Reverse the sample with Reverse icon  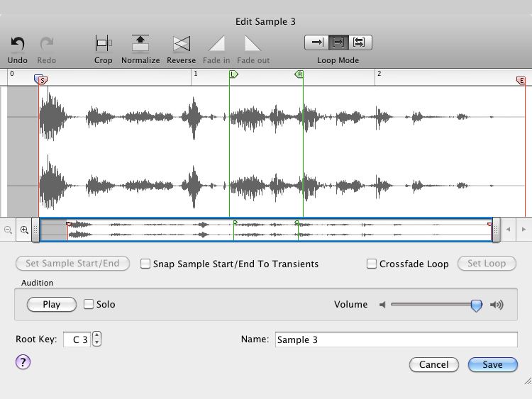point(182,43)
